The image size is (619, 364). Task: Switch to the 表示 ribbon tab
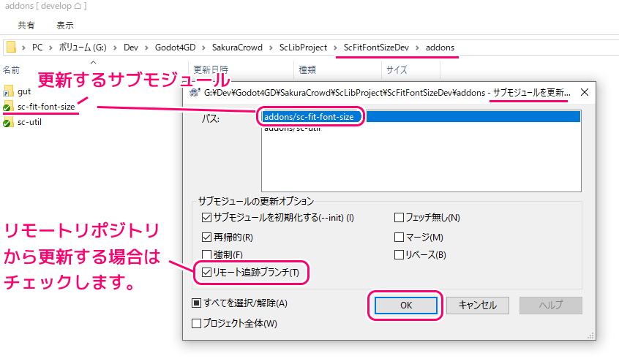click(65, 25)
